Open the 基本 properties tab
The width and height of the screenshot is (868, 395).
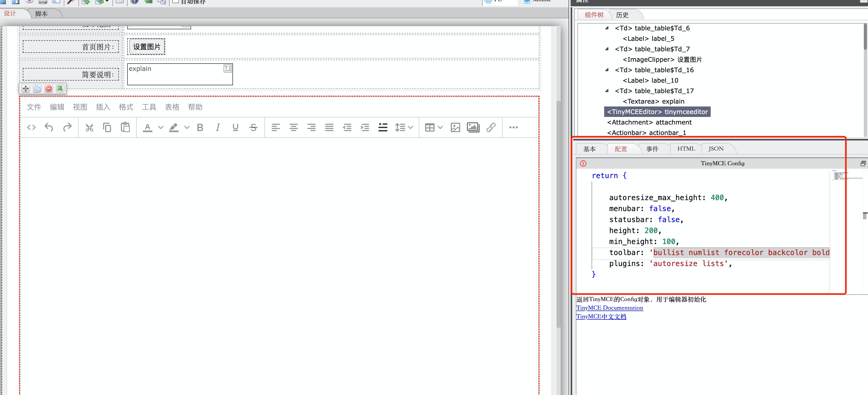[x=590, y=149]
